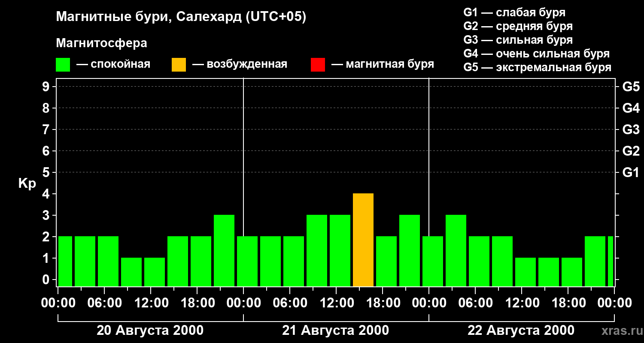
Task: Click the 06:00 time label for 22 August
Action: pyautogui.click(x=476, y=303)
